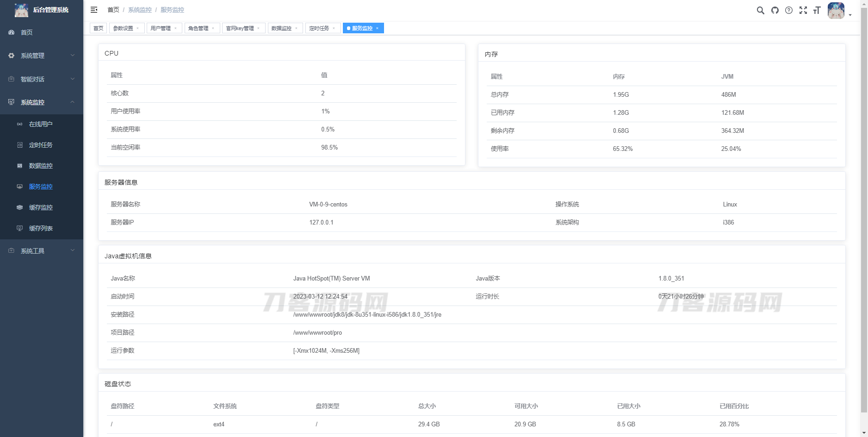Click the font size adjustment icon
Image resolution: width=868 pixels, height=437 pixels.
pos(817,10)
